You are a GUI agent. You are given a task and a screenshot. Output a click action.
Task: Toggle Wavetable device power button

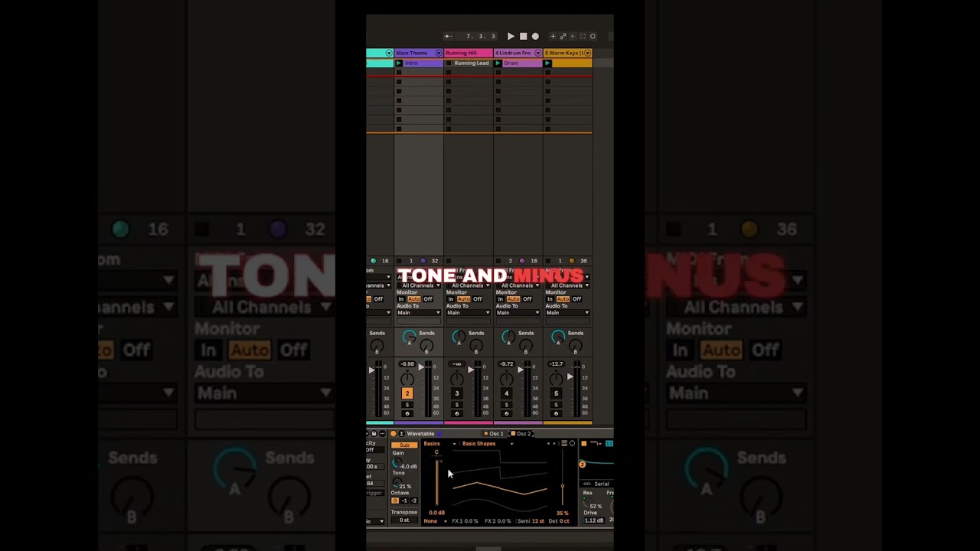394,434
